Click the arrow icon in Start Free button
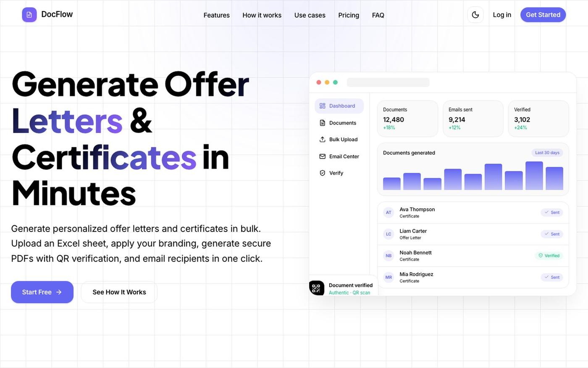The image size is (588, 368). pyautogui.click(x=59, y=292)
